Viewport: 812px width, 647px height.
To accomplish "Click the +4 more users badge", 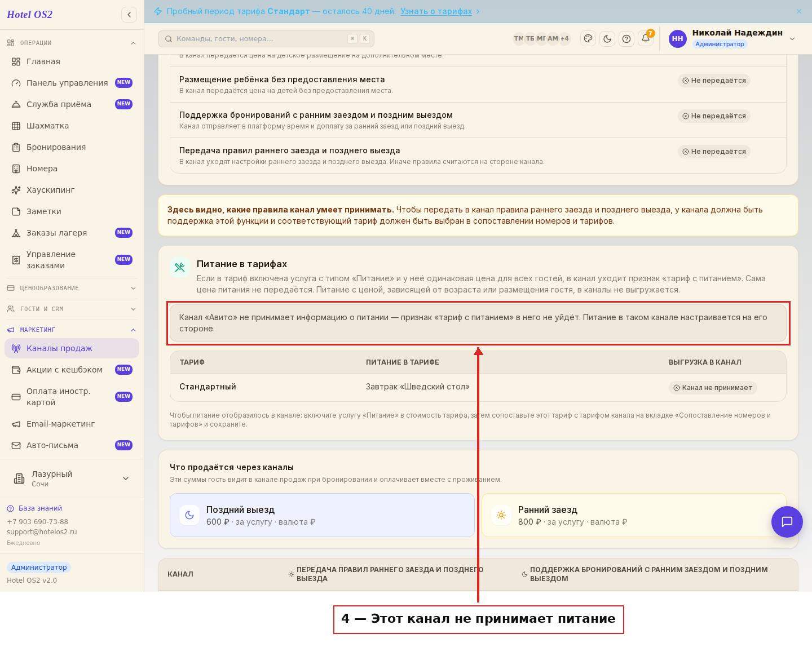I will click(x=564, y=38).
